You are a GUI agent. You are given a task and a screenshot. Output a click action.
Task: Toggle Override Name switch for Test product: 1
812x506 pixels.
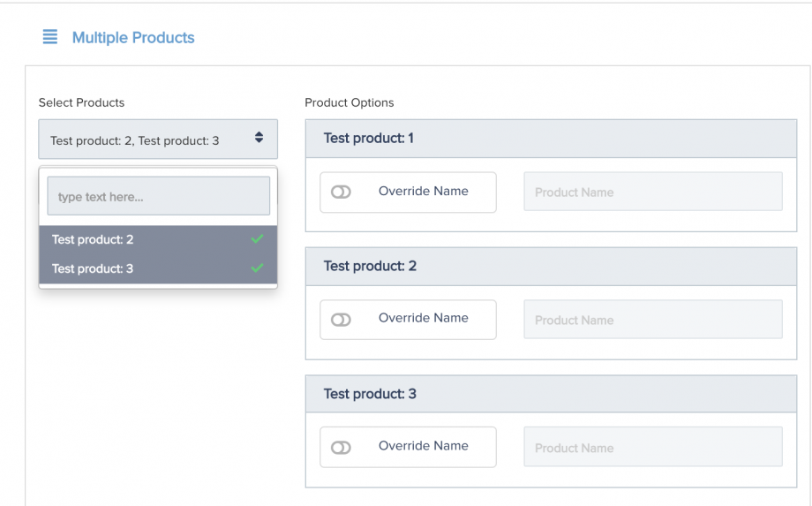pos(341,193)
